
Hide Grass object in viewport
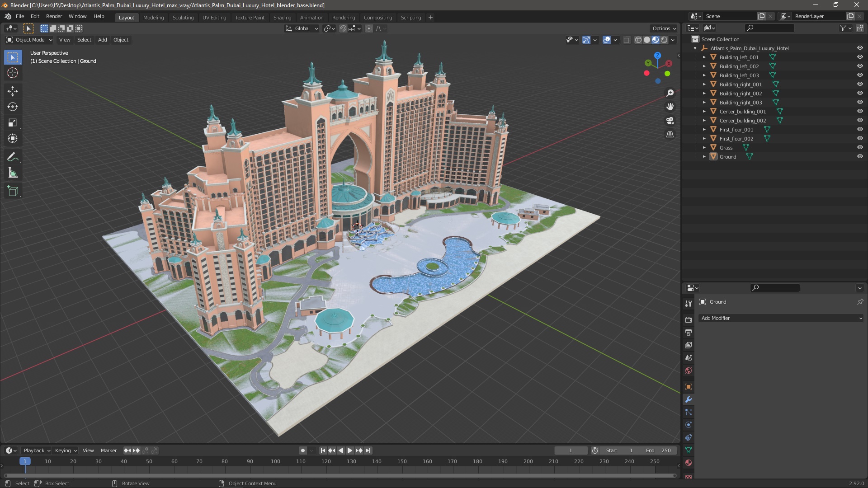click(860, 148)
